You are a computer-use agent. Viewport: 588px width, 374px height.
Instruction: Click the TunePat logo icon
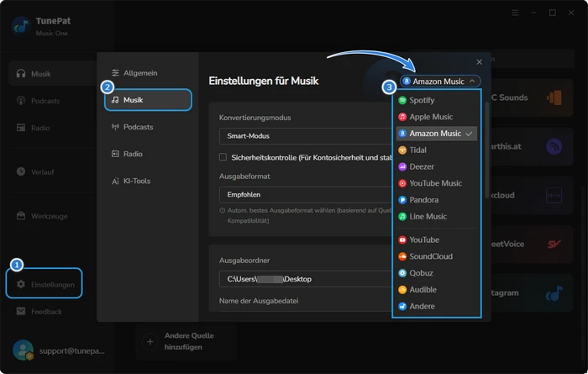click(21, 26)
